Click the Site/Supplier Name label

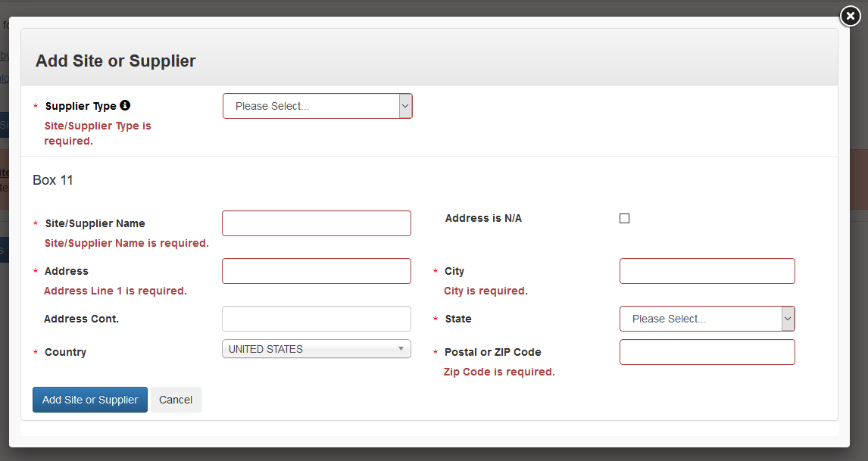[x=95, y=223]
